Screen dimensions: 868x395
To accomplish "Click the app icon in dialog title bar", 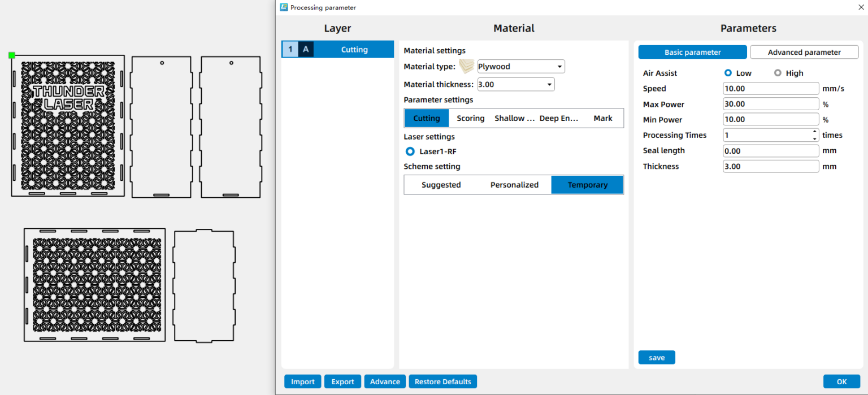I will (x=284, y=7).
